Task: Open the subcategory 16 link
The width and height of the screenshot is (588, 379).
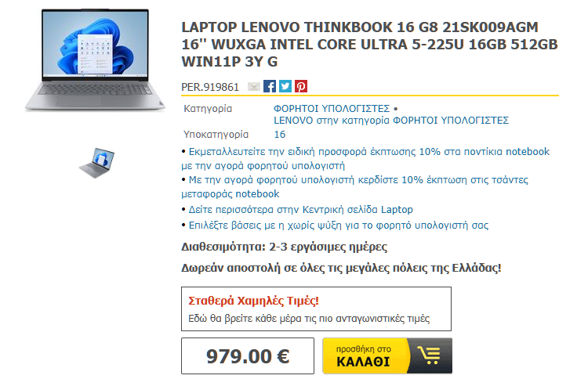Action: (x=280, y=135)
